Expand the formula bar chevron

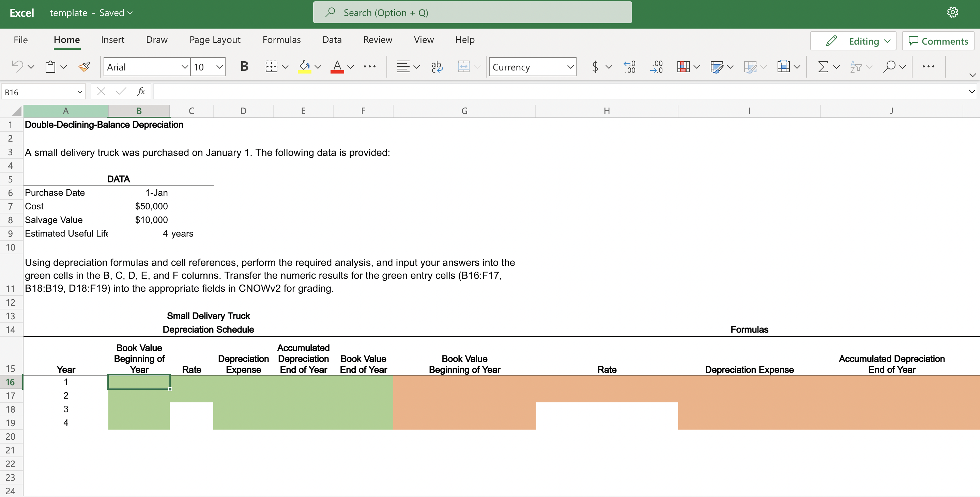pyautogui.click(x=971, y=91)
